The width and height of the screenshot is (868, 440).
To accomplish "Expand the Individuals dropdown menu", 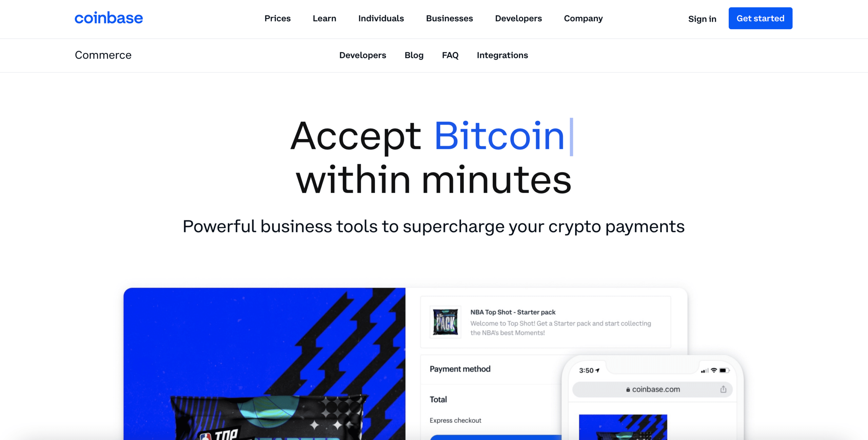I will pos(381,18).
